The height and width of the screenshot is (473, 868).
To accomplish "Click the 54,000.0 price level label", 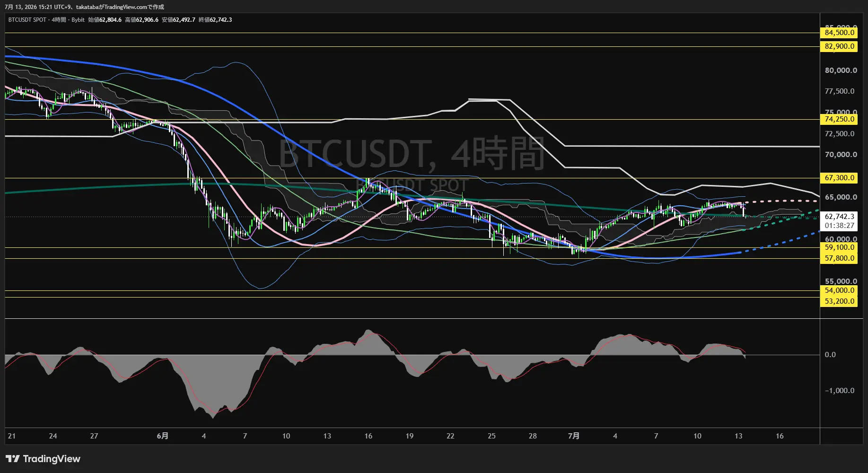I will 839,290.
